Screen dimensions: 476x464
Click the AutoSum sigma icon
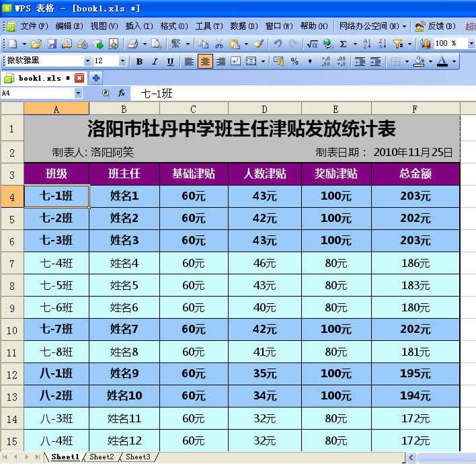344,44
